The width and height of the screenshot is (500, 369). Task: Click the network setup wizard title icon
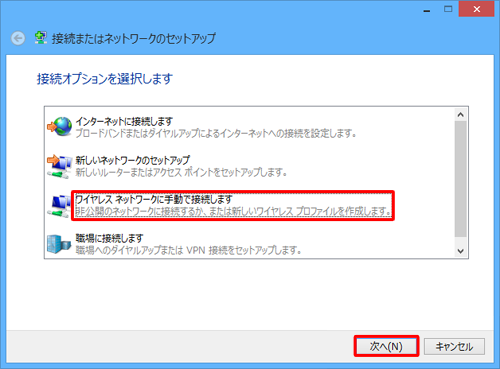(41, 38)
